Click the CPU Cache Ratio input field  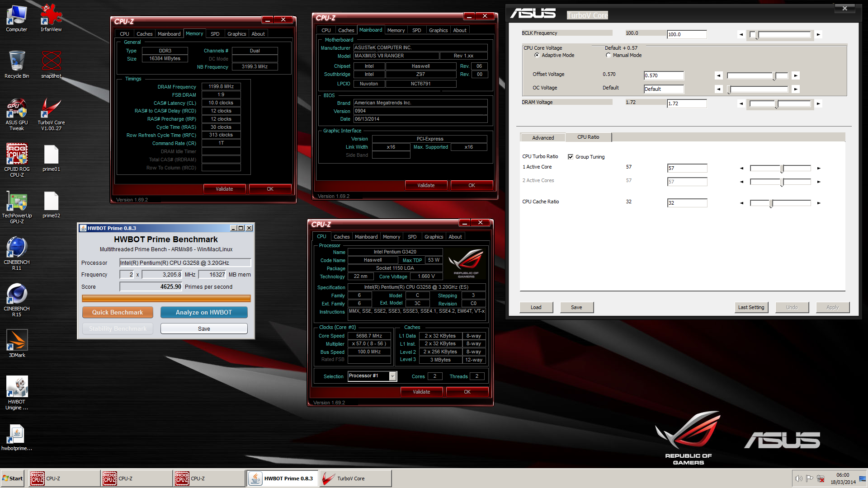pyautogui.click(x=687, y=203)
